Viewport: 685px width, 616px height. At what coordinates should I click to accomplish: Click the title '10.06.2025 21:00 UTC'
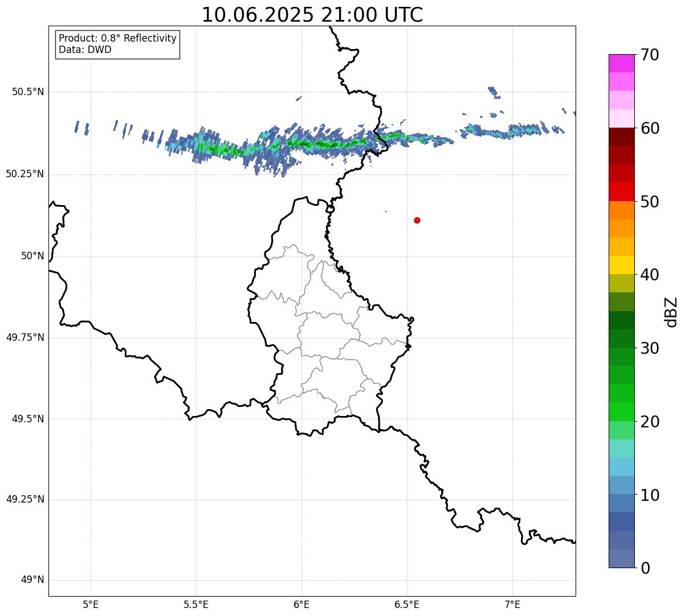[312, 15]
